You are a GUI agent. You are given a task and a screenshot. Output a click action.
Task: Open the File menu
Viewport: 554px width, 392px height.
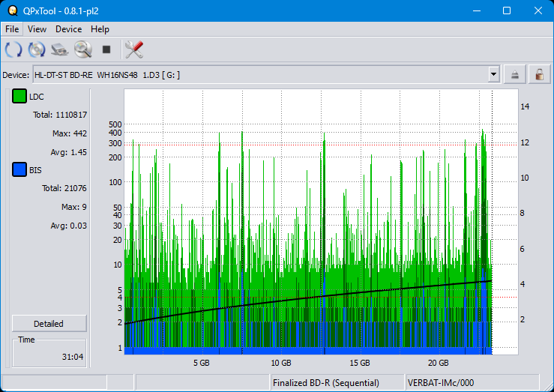(12, 29)
